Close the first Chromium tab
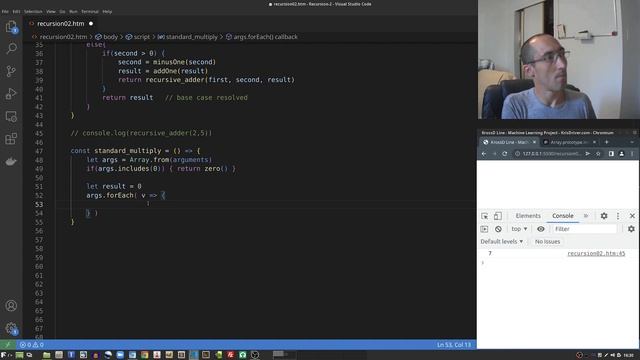This screenshot has width=640, height=360. coord(534,142)
